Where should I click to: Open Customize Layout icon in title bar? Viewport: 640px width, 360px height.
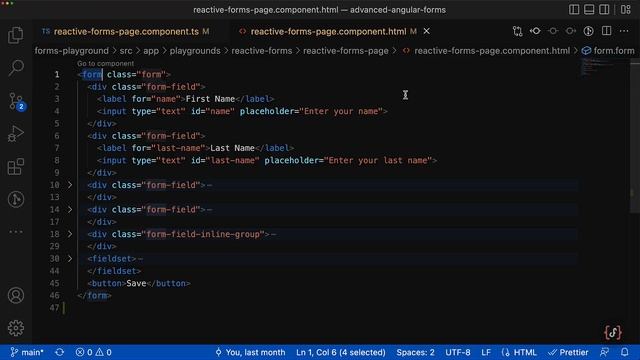click(x=626, y=9)
